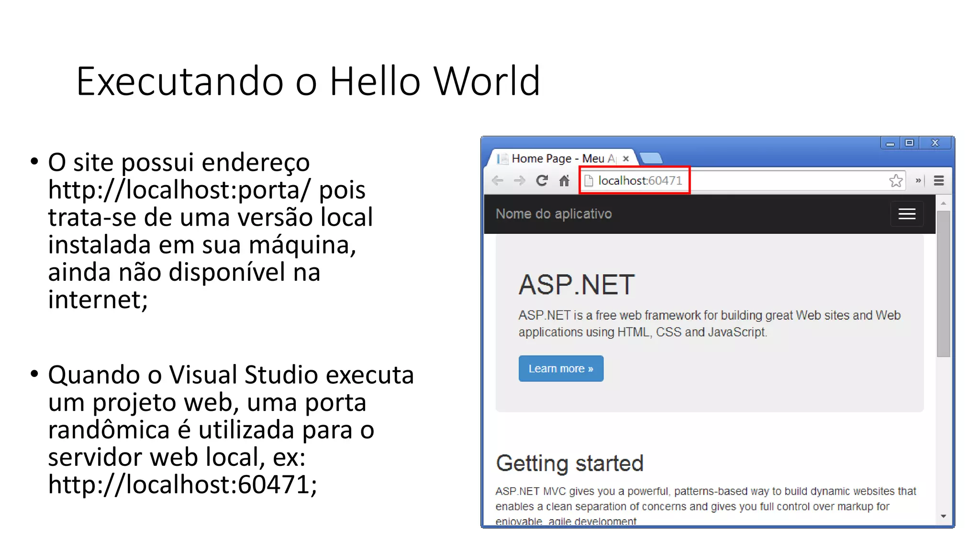Click the localhost:60471 address bar
This screenshot has height=551, width=980.
pos(743,181)
